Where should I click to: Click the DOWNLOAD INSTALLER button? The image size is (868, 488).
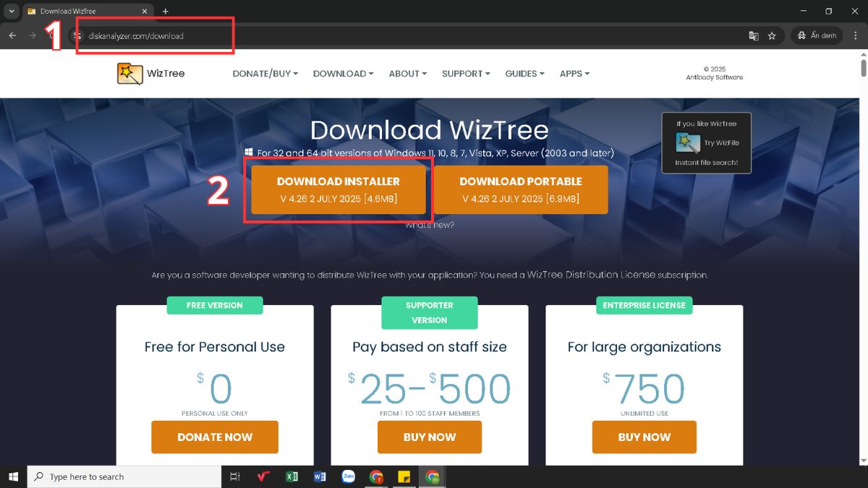[x=339, y=189]
